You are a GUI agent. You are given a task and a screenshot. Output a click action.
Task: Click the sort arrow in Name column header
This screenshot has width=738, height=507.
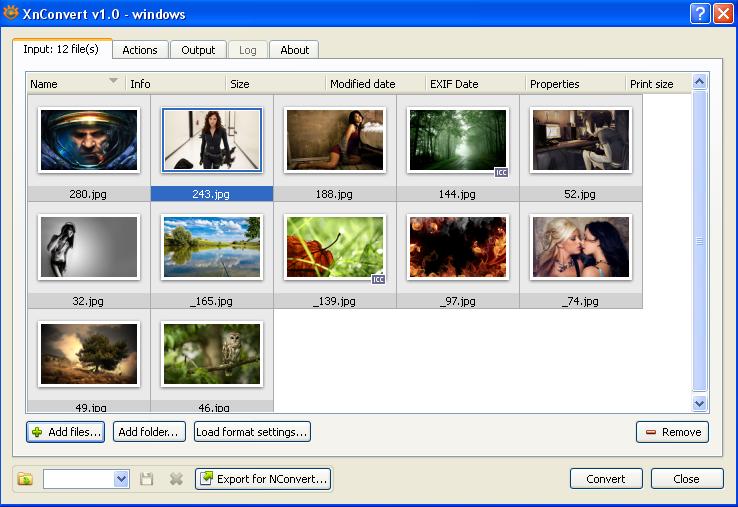click(113, 81)
